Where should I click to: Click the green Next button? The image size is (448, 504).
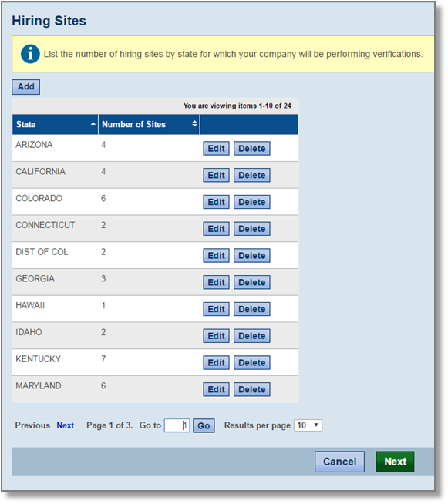click(396, 462)
